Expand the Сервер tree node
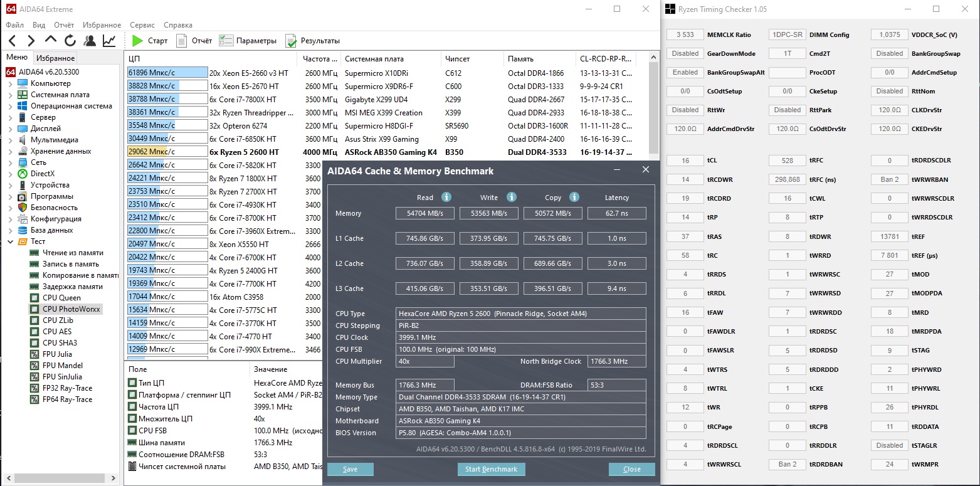Screen dimensions: 980x486 10,117
